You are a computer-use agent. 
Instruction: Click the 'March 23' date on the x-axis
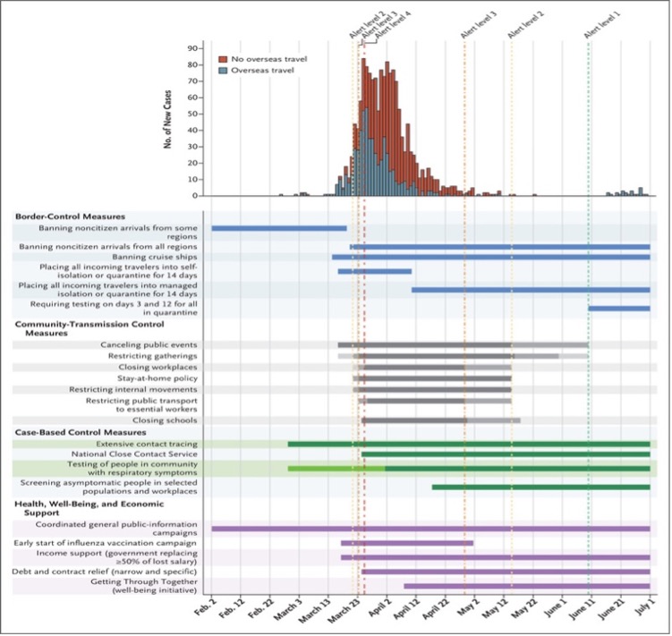pyautogui.click(x=346, y=612)
